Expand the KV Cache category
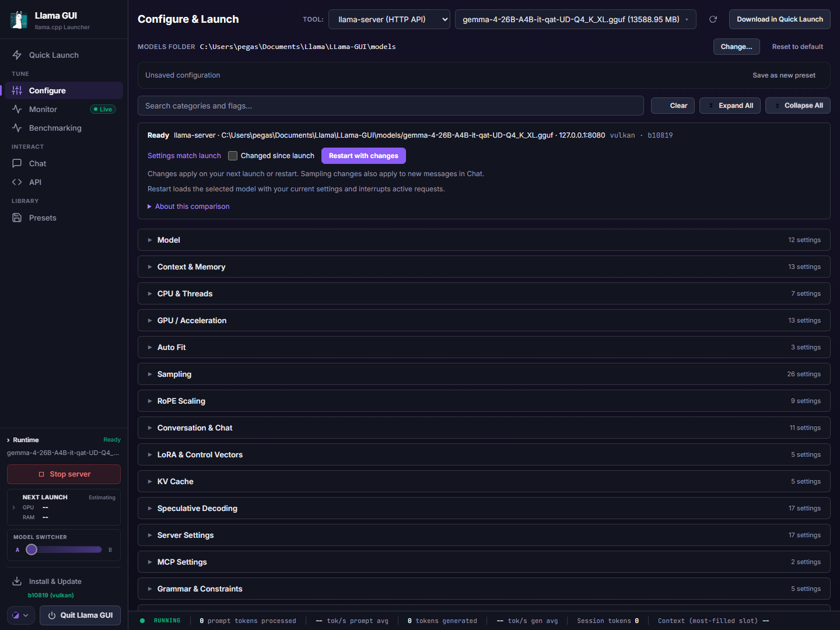Viewport: 840px width, 630px height. click(x=484, y=481)
